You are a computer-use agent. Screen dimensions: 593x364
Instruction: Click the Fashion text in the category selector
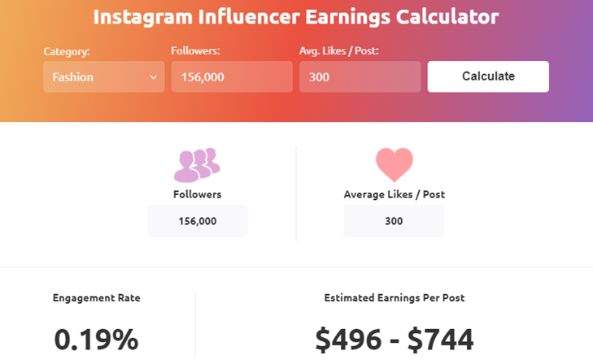coord(73,77)
